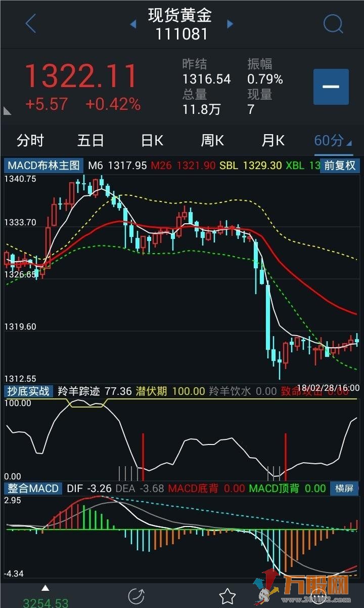Tap the MACD顶背 0.00 readout
This screenshot has width=364, height=608.
(x=287, y=489)
